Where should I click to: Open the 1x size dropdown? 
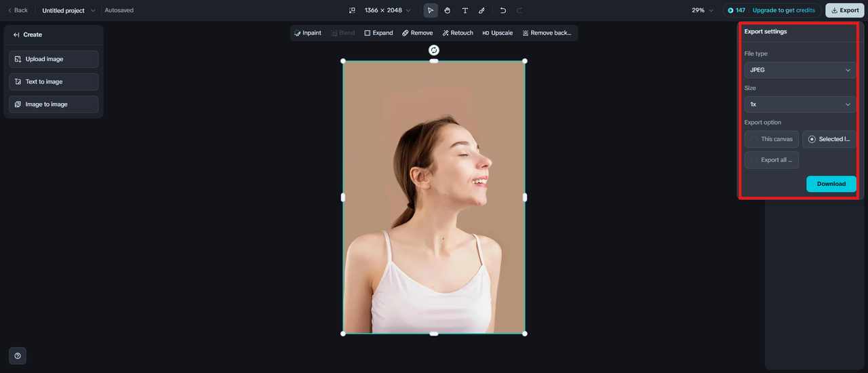pyautogui.click(x=800, y=104)
